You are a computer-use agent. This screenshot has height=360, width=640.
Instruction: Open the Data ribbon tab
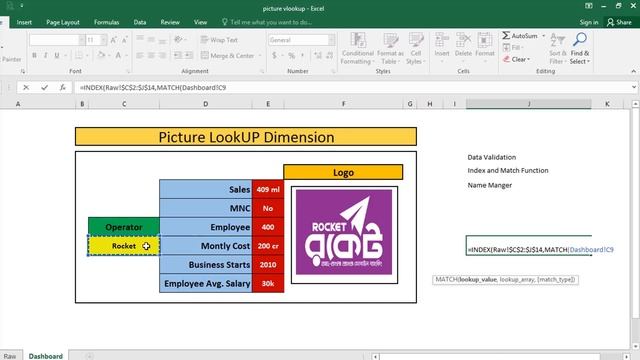tap(140, 22)
